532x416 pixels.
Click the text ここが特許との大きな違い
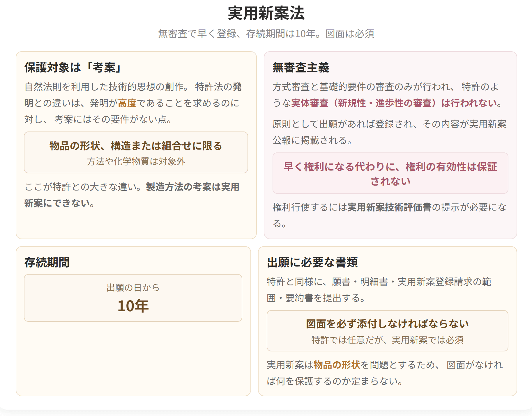click(83, 187)
